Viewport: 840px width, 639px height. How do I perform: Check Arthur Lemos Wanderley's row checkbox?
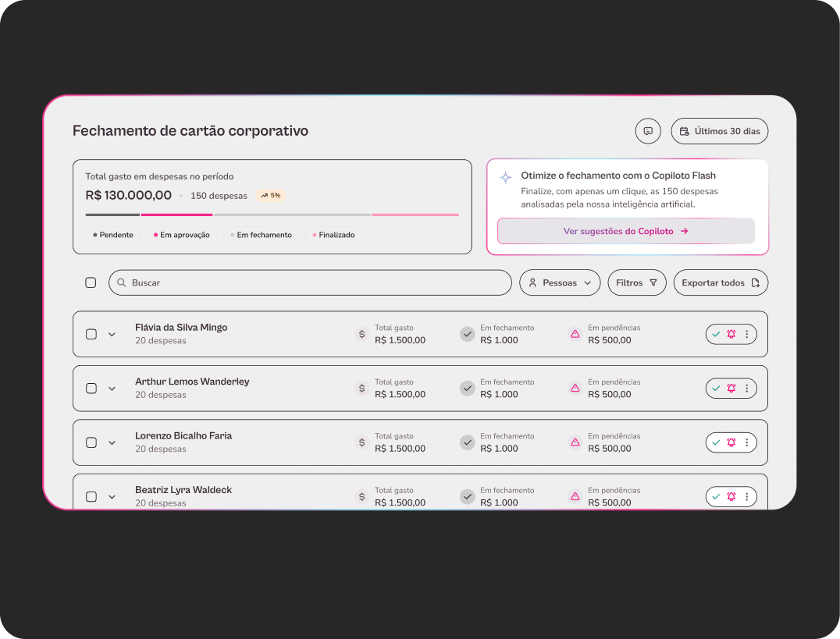click(x=91, y=388)
